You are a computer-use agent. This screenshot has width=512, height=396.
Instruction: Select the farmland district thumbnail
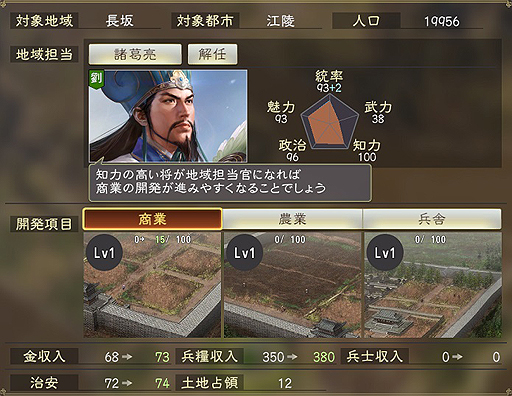[x=292, y=285]
